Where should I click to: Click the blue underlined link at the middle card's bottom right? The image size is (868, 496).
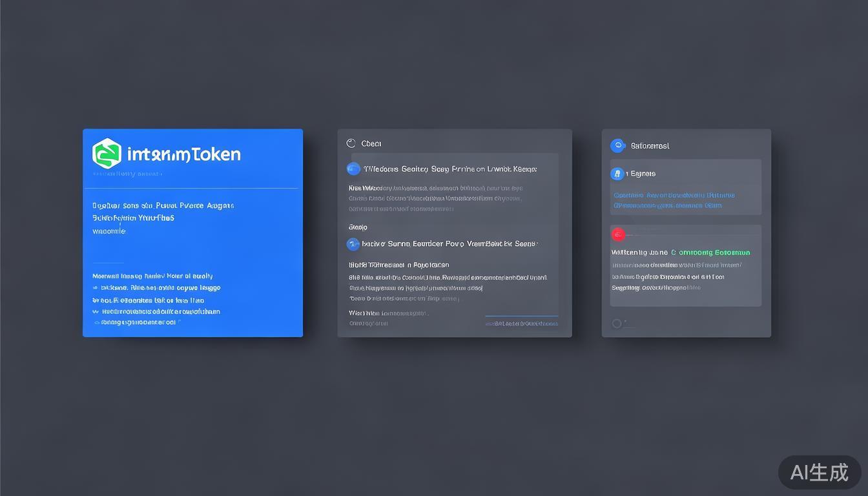pyautogui.click(x=522, y=322)
